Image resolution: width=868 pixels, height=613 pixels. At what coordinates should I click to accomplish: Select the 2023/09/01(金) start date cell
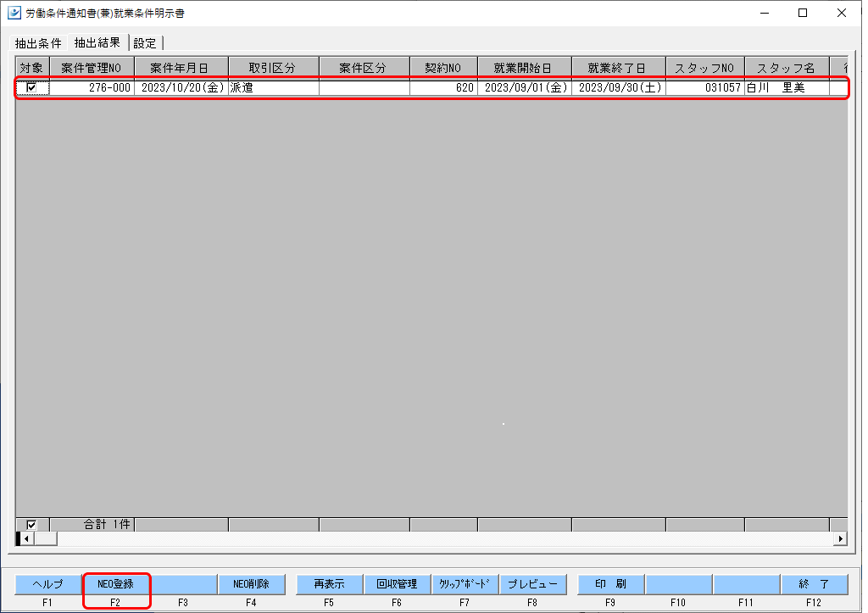(x=524, y=87)
